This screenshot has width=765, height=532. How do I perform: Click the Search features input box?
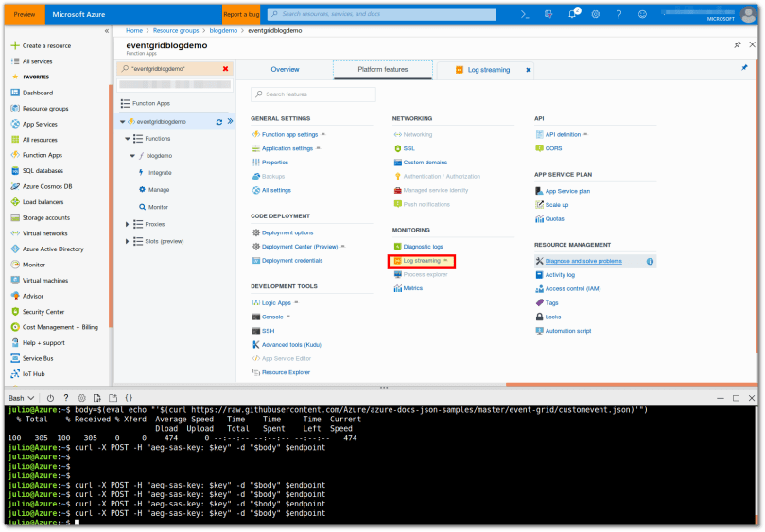click(x=314, y=94)
